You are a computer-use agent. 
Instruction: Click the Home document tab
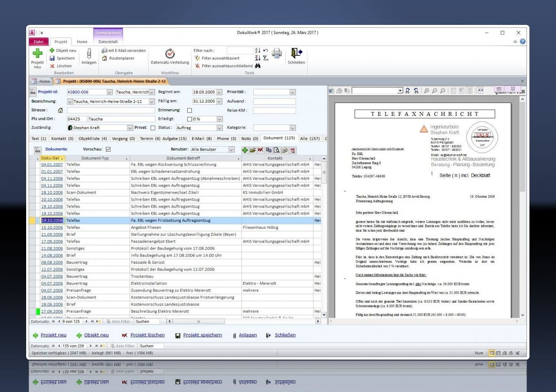[41, 81]
